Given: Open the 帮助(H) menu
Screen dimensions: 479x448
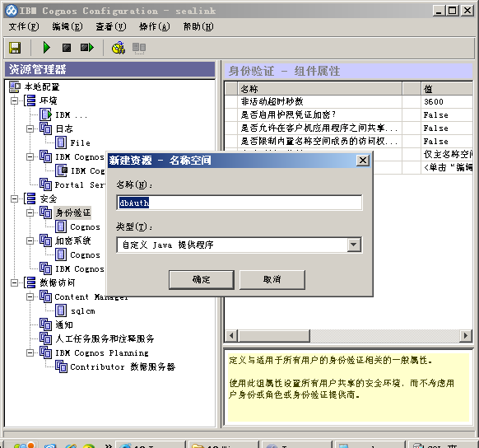Looking at the screenshot, I should 198,26.
